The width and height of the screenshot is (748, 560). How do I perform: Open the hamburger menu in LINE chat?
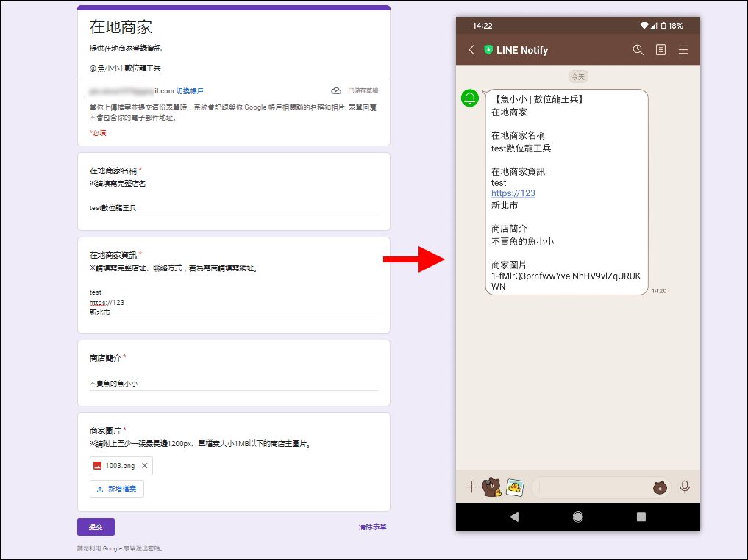coord(683,49)
